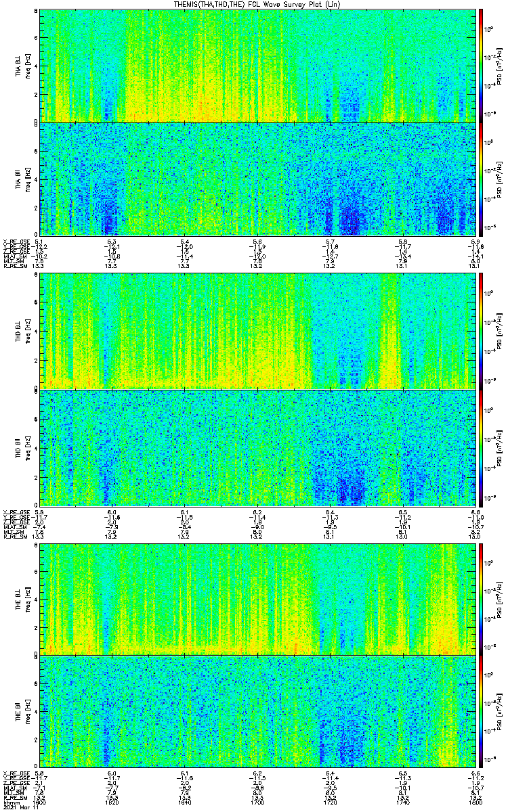Screen dimensions: 508x812
Task: Click the MLAT_SM row label under THE panels
Action: pyautogui.click(x=14, y=788)
